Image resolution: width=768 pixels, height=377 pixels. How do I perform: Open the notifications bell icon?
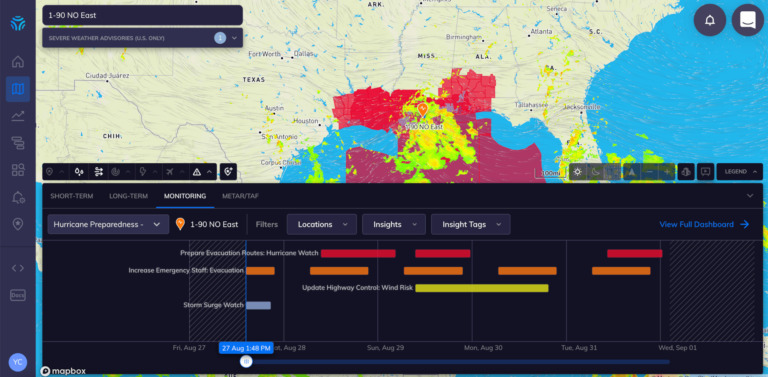coord(710,20)
